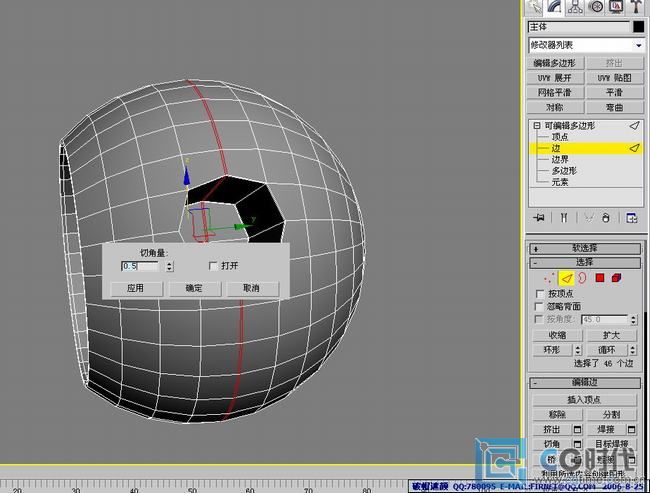650x493 pixels.
Task: Select the 顶点 sub-object level
Action: pyautogui.click(x=560, y=137)
